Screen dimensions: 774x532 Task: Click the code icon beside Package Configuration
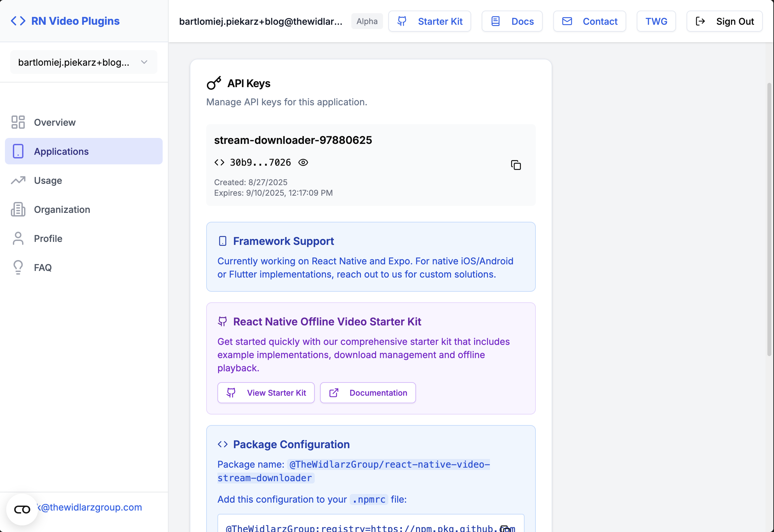[x=223, y=444]
